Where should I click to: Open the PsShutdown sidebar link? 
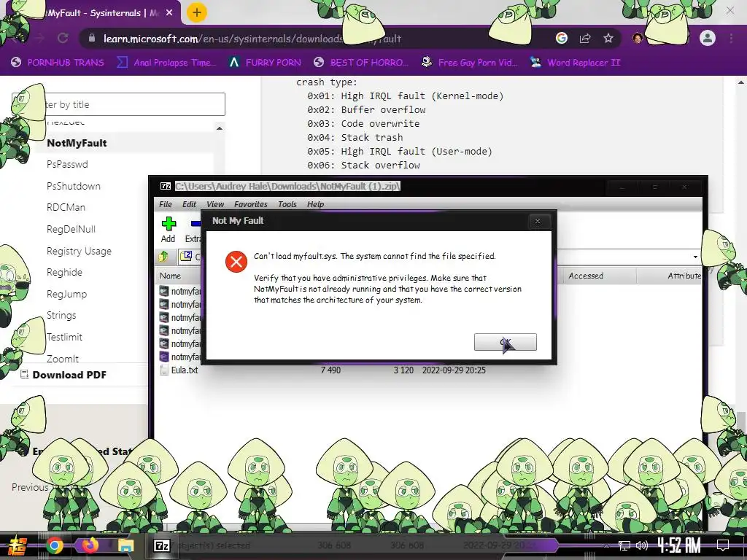tap(74, 186)
